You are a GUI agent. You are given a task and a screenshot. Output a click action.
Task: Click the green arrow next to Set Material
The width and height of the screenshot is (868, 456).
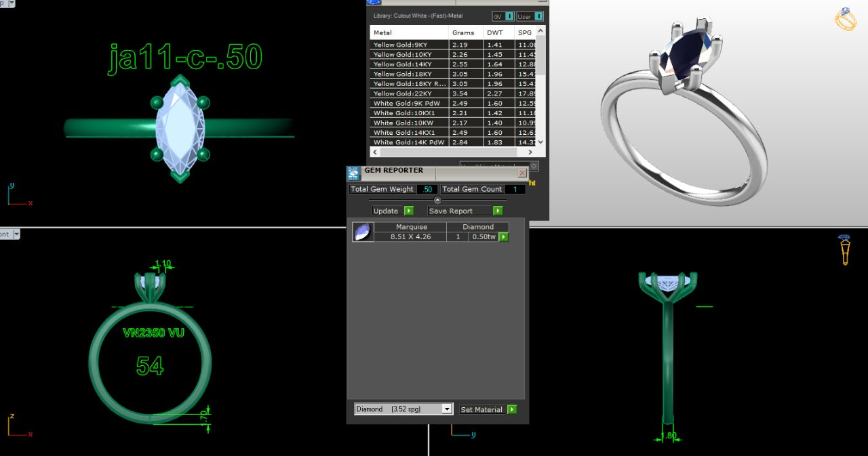pyautogui.click(x=512, y=409)
